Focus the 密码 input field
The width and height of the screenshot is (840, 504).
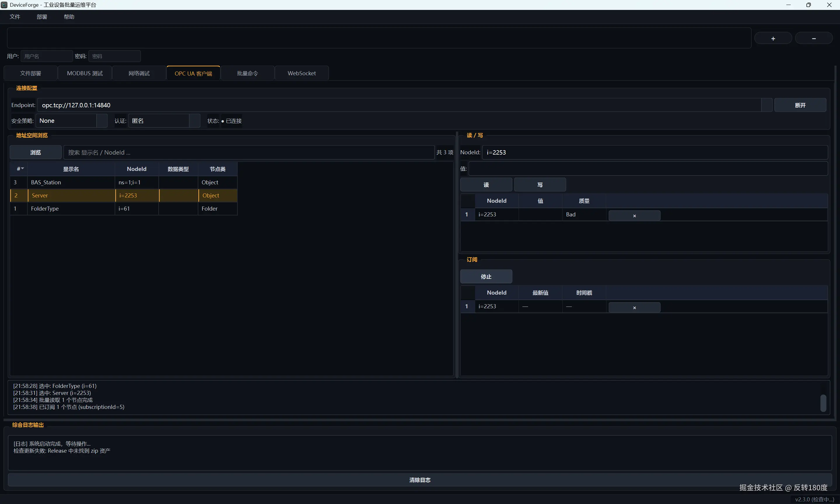tap(115, 56)
